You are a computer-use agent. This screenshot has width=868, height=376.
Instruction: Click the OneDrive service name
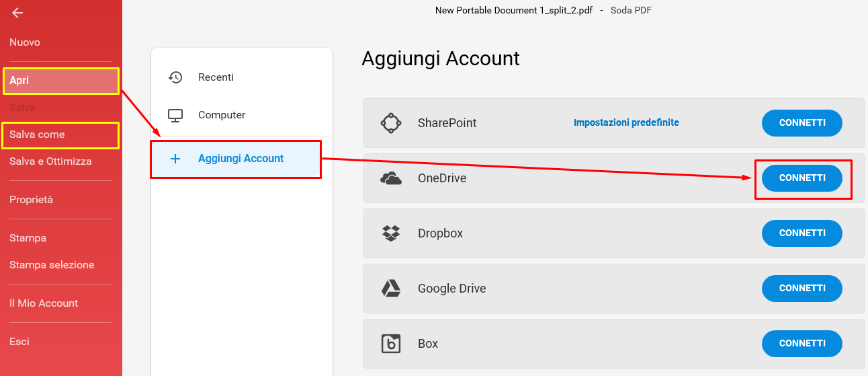click(442, 178)
